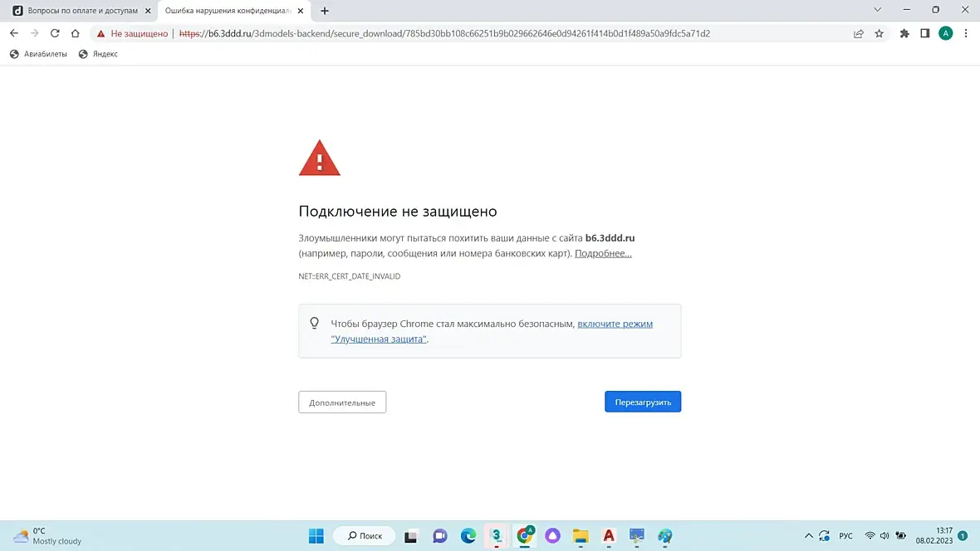Open the monitor app taskbar icon
Viewport: 980px width, 551px height.
(x=637, y=536)
